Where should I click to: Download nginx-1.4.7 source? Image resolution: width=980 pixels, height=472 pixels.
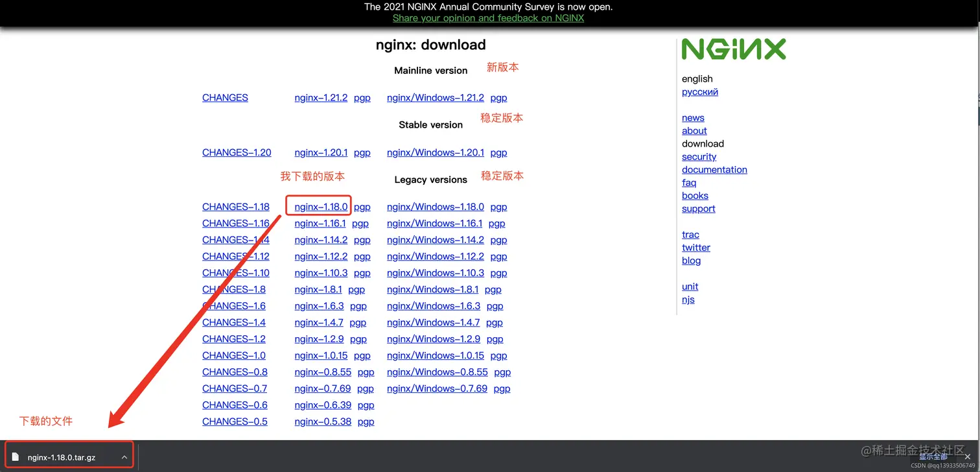pyautogui.click(x=319, y=323)
